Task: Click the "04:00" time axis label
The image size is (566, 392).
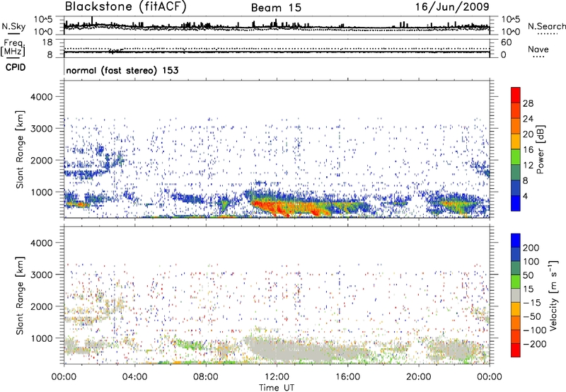Action: point(134,377)
